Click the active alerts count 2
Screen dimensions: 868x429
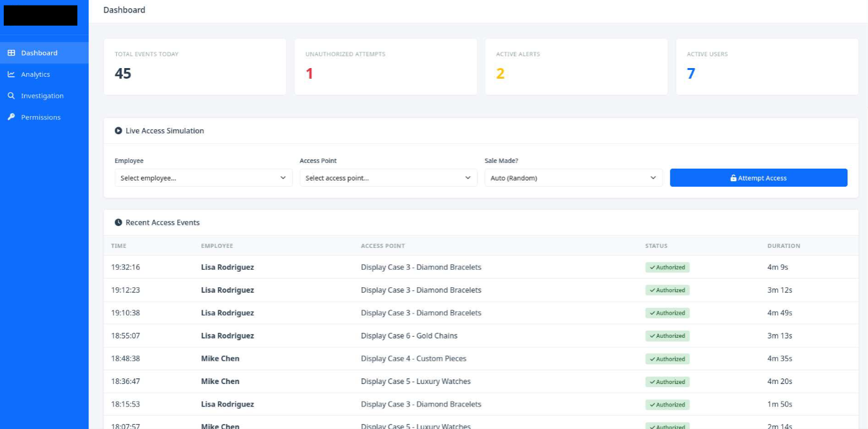click(x=500, y=74)
